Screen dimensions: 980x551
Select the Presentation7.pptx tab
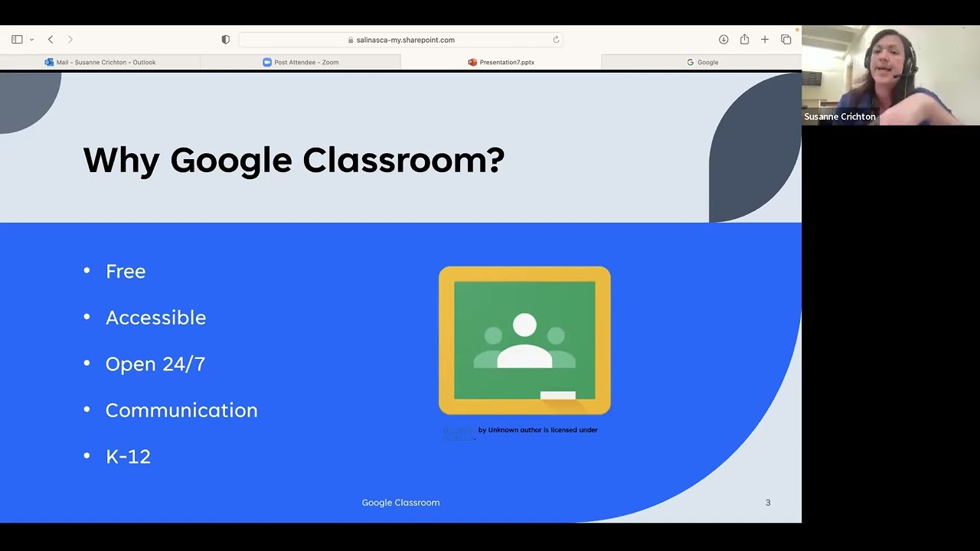coord(501,62)
